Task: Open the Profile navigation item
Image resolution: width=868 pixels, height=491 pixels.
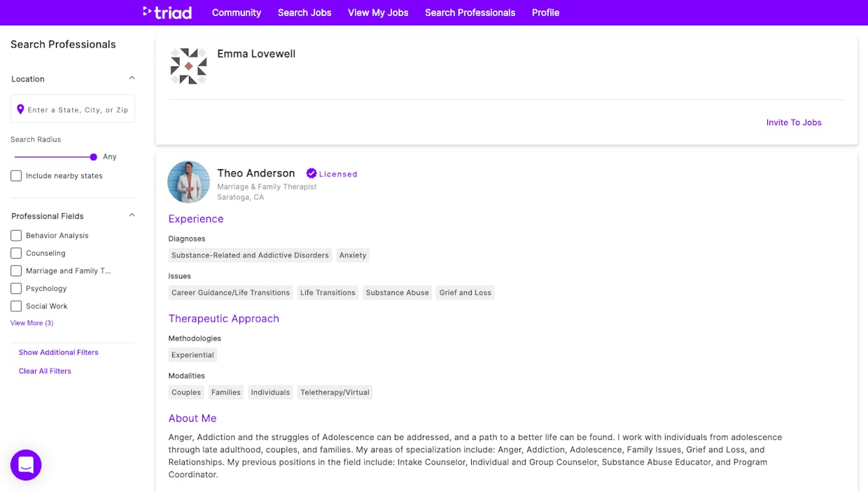Action: (x=545, y=13)
